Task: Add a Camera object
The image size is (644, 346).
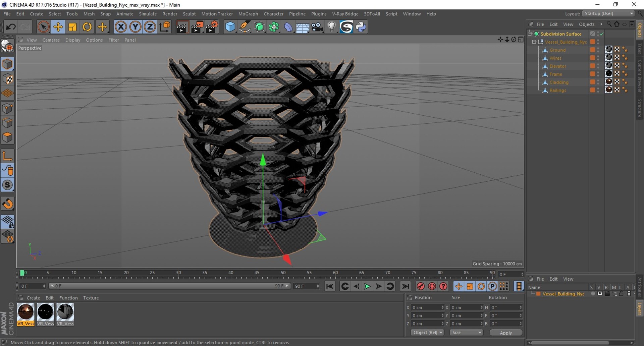Action: point(317,27)
